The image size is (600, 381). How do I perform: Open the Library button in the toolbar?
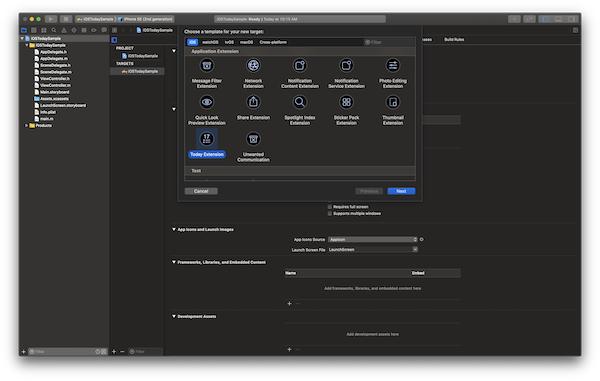[514, 19]
